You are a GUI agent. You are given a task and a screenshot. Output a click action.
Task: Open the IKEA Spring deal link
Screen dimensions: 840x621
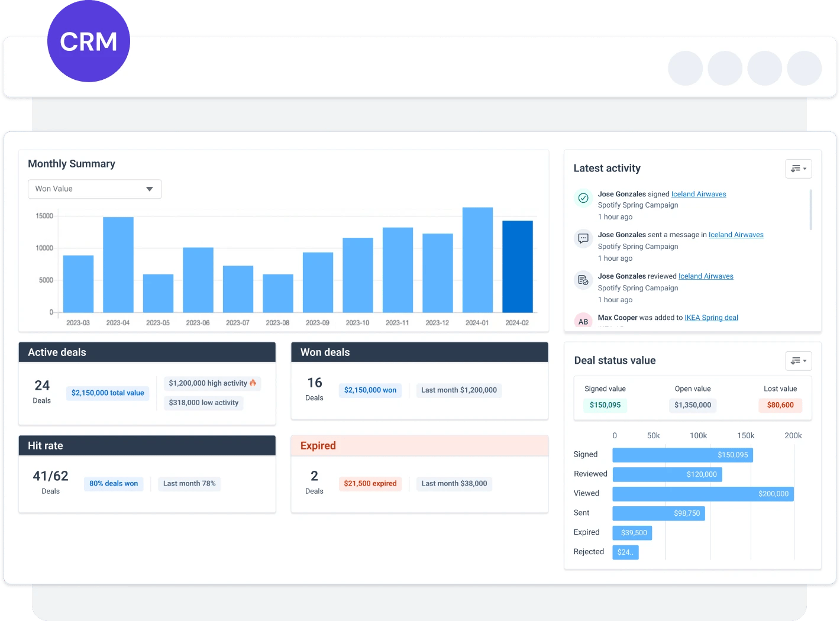coord(711,318)
